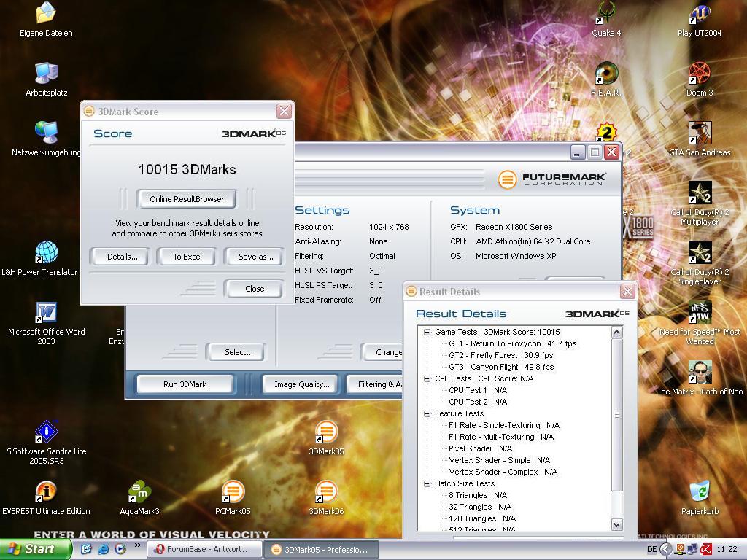Click the Futuremark Corporation logo
747x560 pixels.
click(x=553, y=179)
